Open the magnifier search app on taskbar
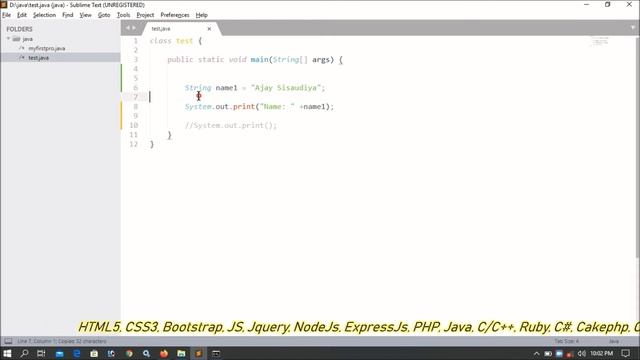The image size is (640, 360). pos(146,353)
